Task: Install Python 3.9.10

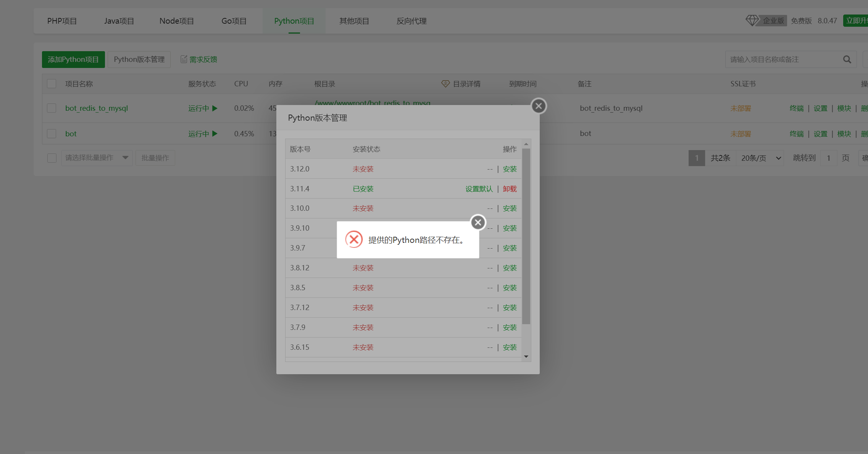Action: (x=510, y=228)
